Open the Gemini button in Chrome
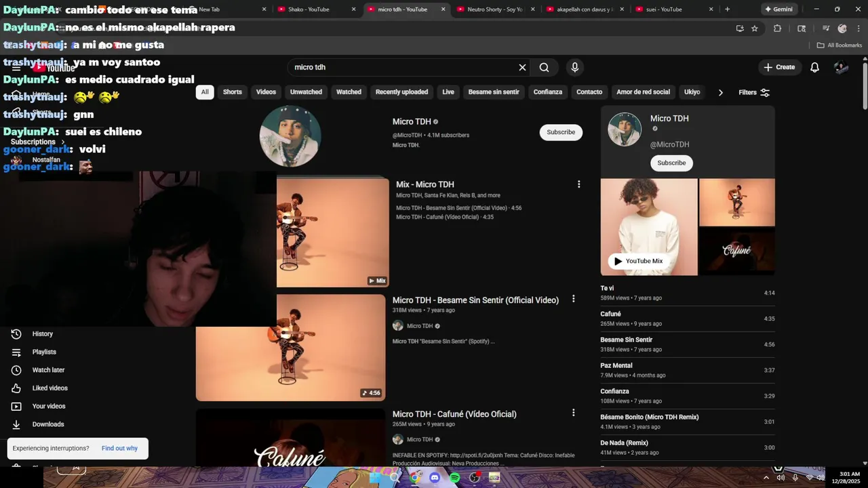Viewport: 868px width, 488px height. 778,9
